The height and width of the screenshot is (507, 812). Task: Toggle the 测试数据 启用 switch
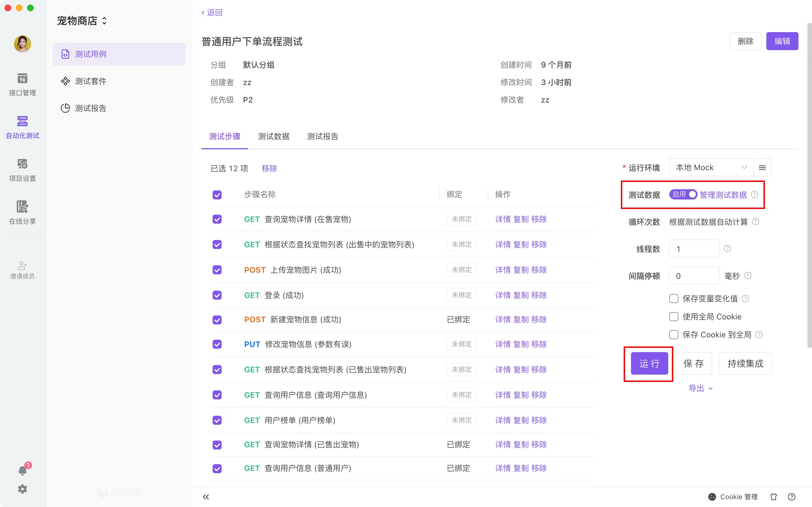pyautogui.click(x=683, y=194)
